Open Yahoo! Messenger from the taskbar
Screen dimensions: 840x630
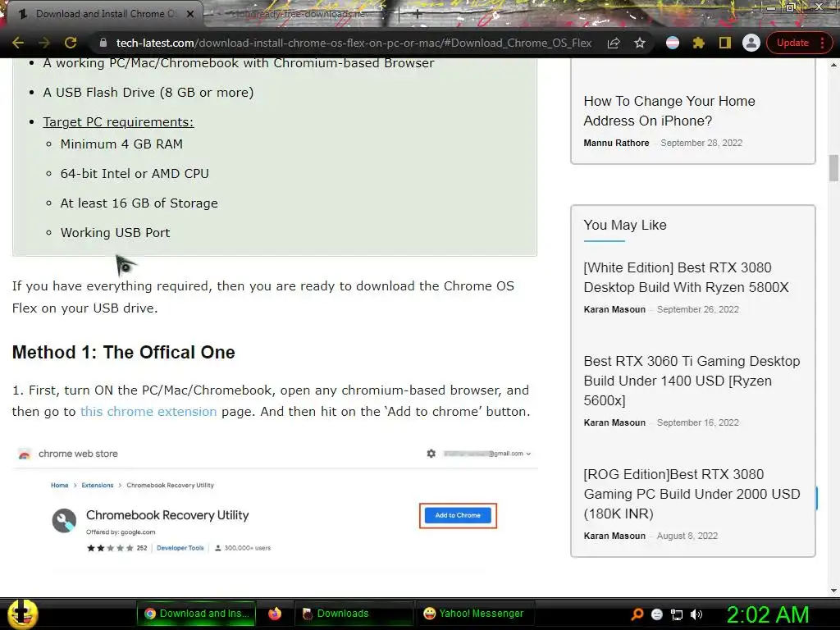[473, 614]
